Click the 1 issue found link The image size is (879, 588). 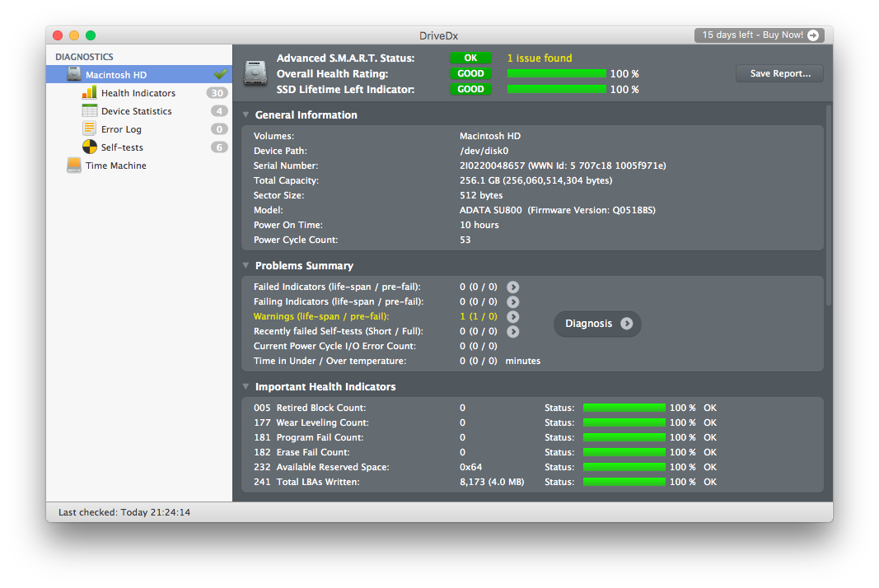click(x=540, y=58)
